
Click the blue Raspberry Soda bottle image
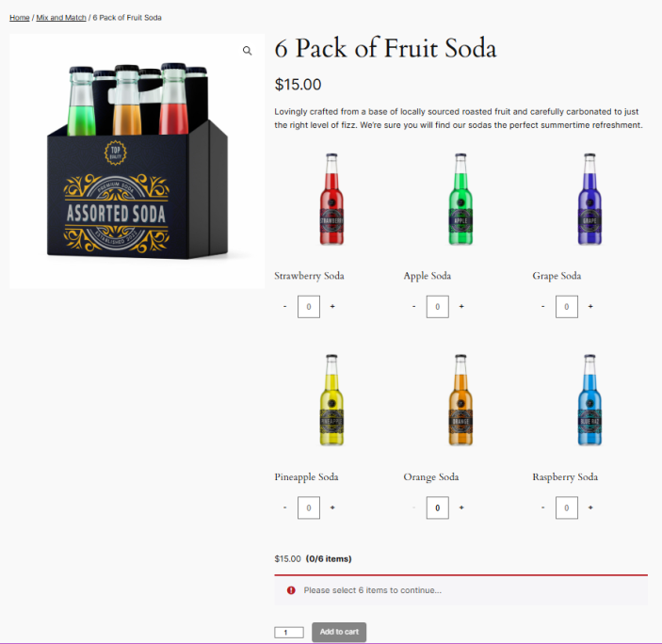589,399
